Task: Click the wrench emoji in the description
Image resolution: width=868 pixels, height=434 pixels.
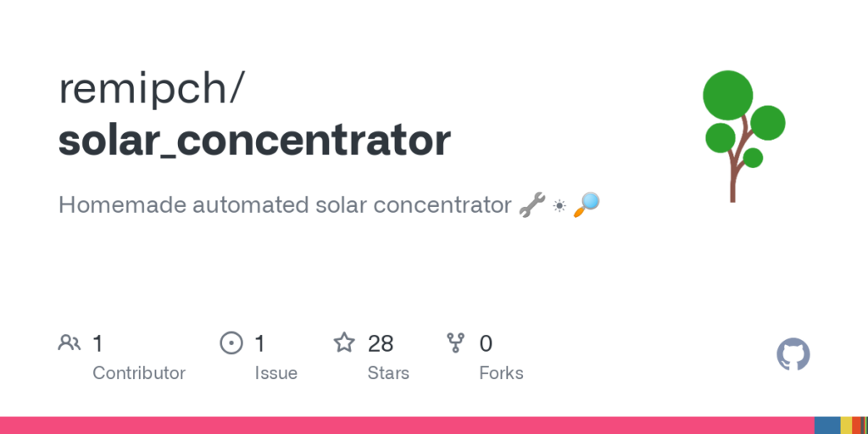Action: (x=532, y=204)
